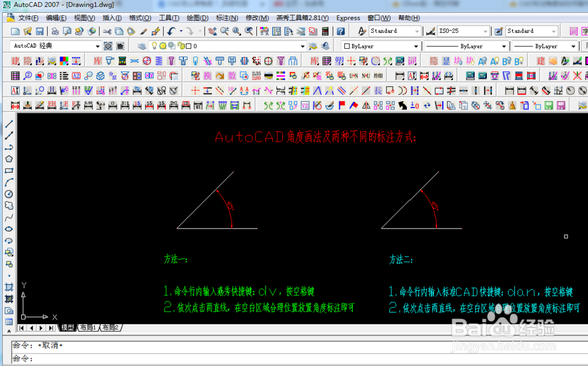Select the Polygon draw tool
The image size is (588, 366).
tap(9, 159)
